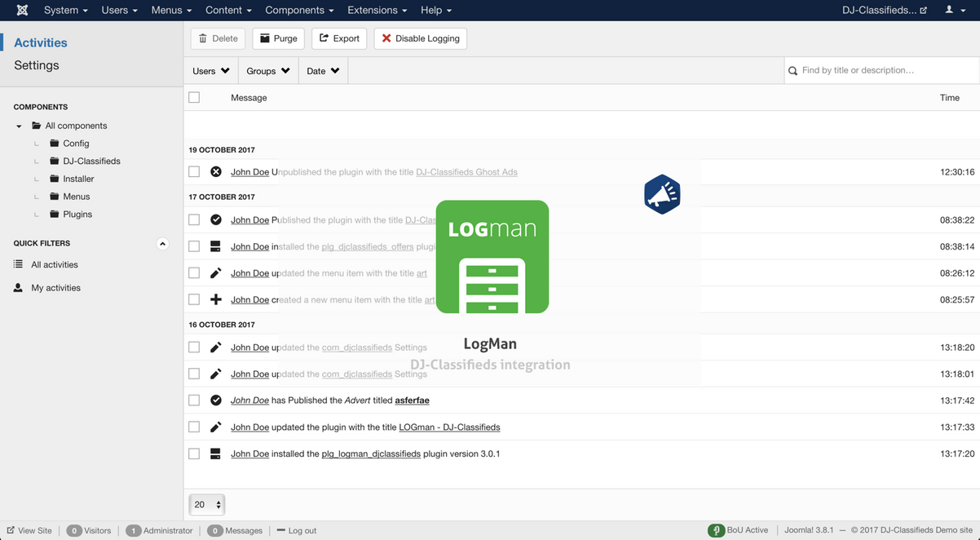The width and height of the screenshot is (980, 540).
Task: Select the Config folder in the components tree
Action: tap(69, 144)
